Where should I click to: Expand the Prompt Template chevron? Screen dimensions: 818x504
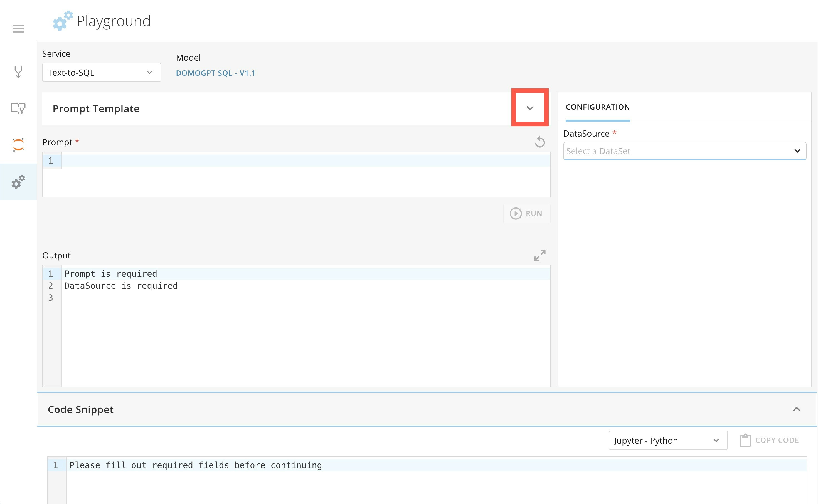530,108
